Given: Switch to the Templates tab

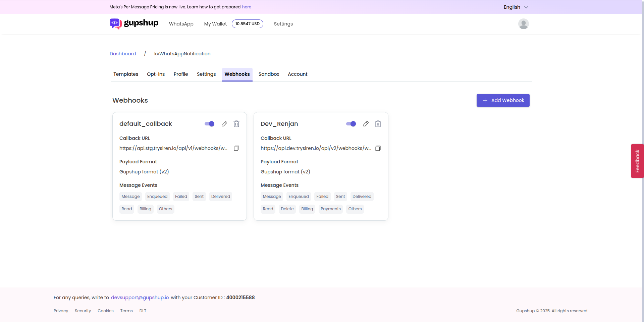Looking at the screenshot, I should 125,74.
